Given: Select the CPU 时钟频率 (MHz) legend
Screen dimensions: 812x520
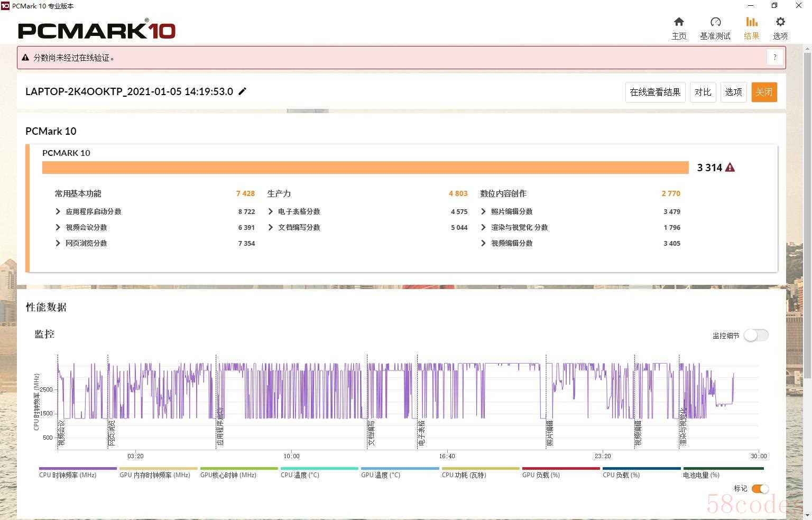Looking at the screenshot, I should pos(78,472).
